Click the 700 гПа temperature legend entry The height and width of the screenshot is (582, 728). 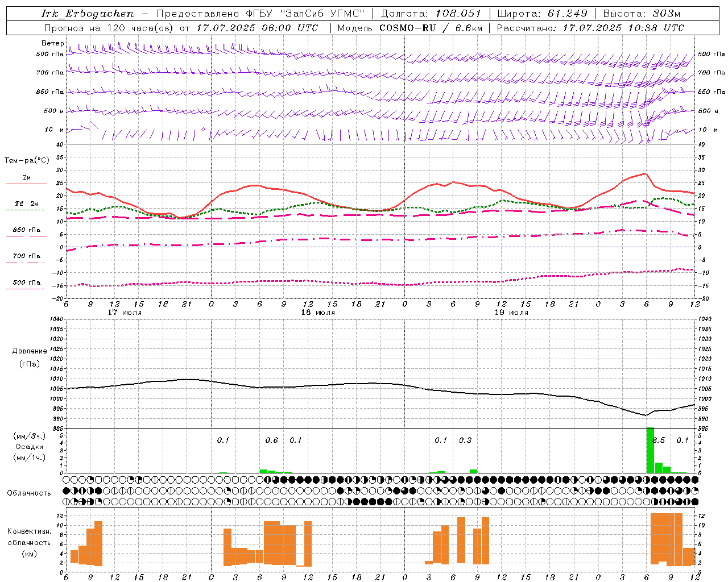[x=26, y=256]
